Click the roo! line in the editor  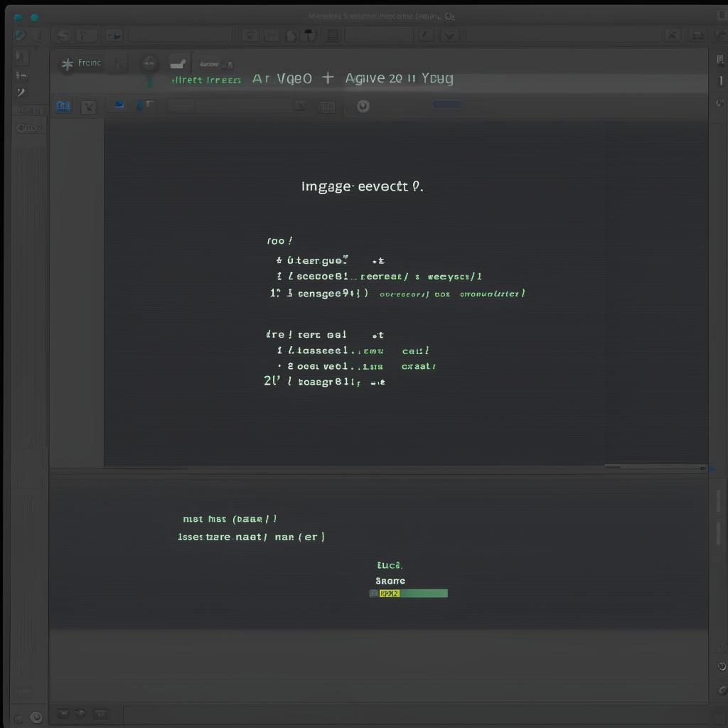click(279, 240)
